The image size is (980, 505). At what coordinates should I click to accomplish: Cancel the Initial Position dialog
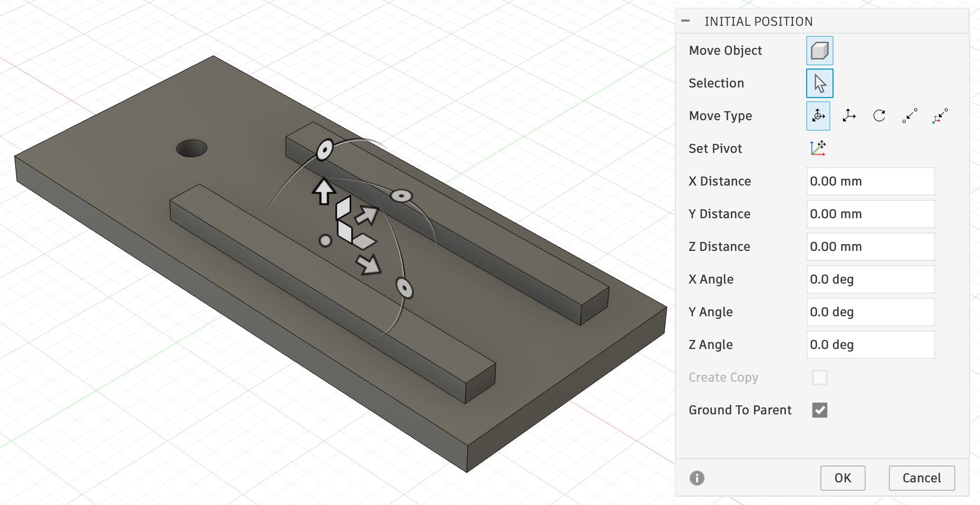point(922,478)
